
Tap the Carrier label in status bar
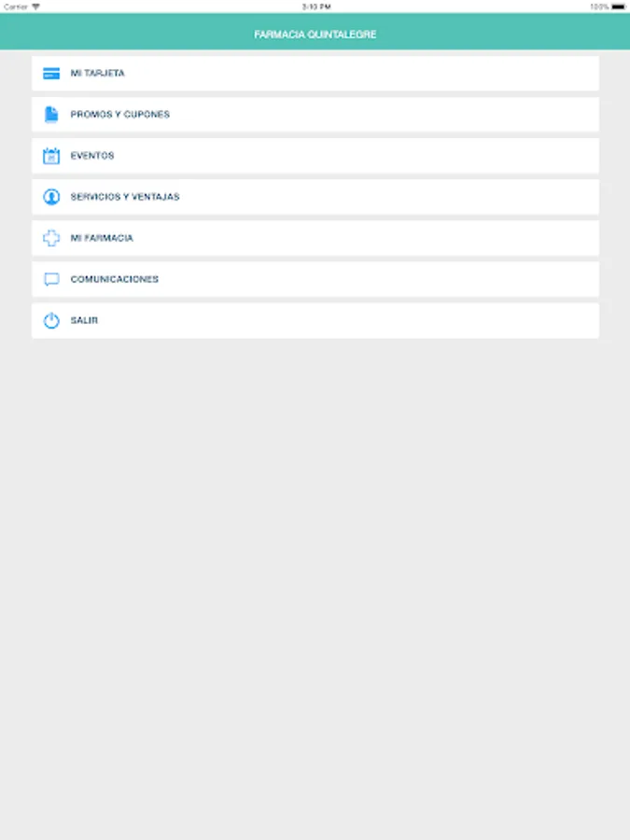16,7
